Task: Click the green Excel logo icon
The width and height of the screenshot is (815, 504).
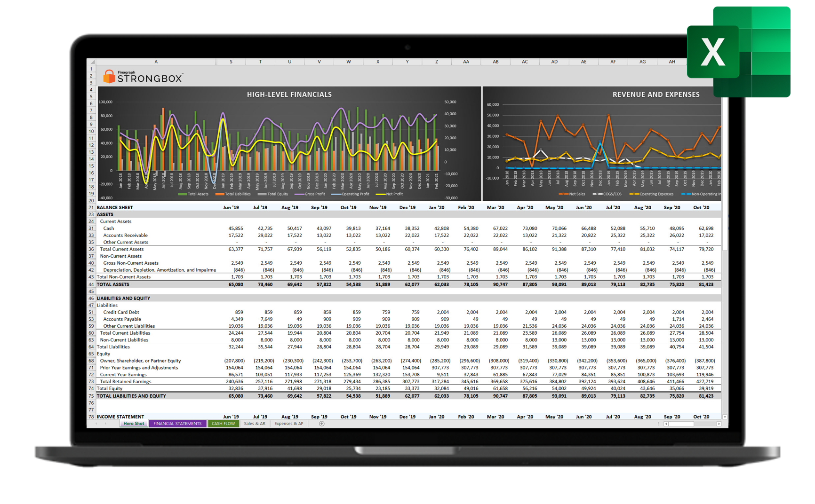Action: 739,52
